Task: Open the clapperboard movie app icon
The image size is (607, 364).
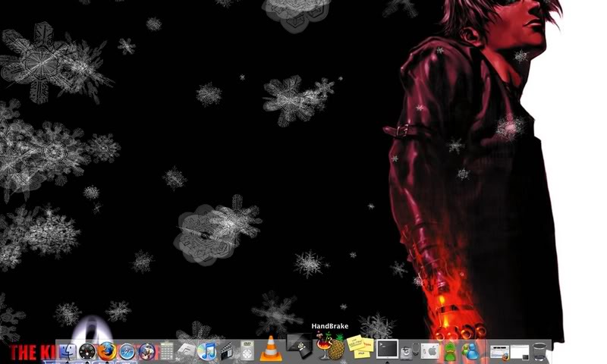Action: [x=227, y=352]
